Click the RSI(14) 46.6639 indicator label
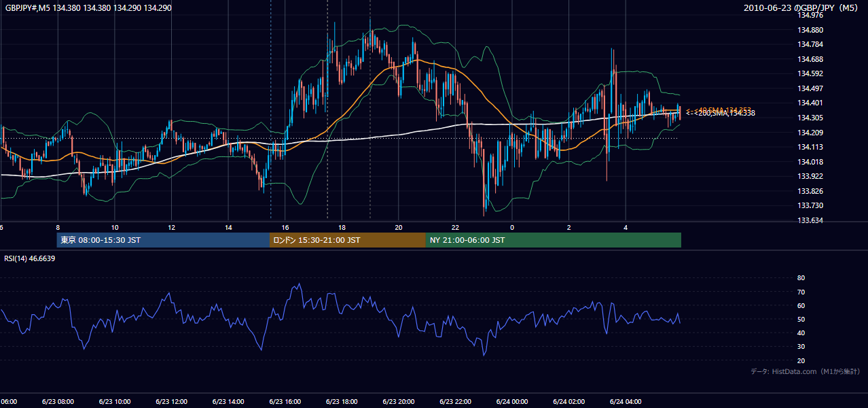This screenshot has width=868, height=408. tap(30, 258)
